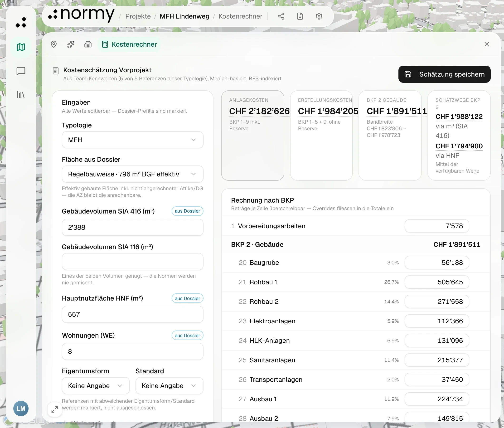Click Schätzung speichern button
The image size is (504, 428).
tap(444, 74)
